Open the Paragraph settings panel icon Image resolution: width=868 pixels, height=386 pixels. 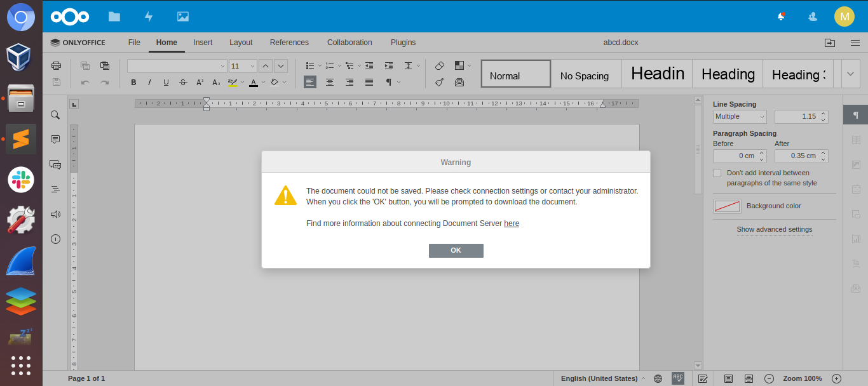(x=856, y=115)
